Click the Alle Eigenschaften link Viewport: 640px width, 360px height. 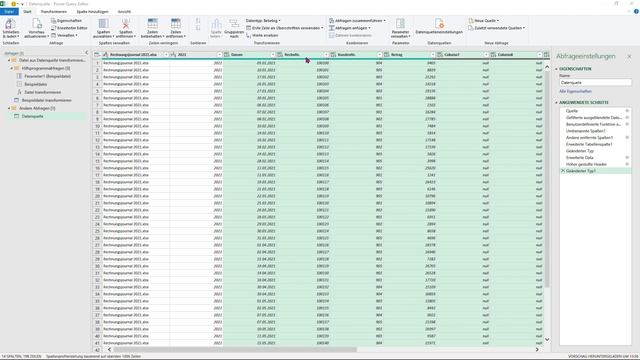[x=575, y=91]
